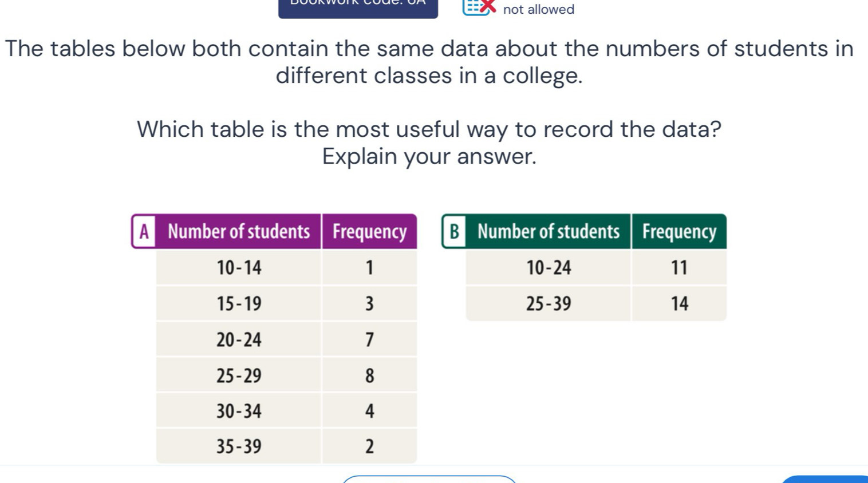
Task: Click the 35-39 class interval cell
Action: tap(239, 446)
